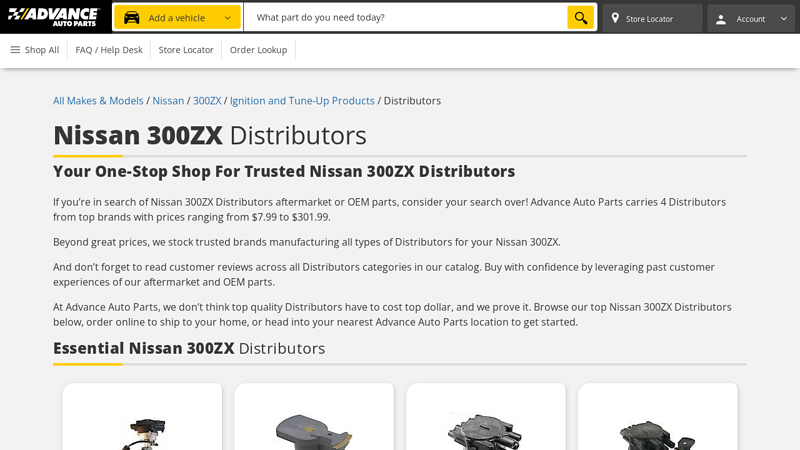The image size is (800, 450).
Task: Type in the 'What part do you need' search field
Action: click(x=405, y=18)
